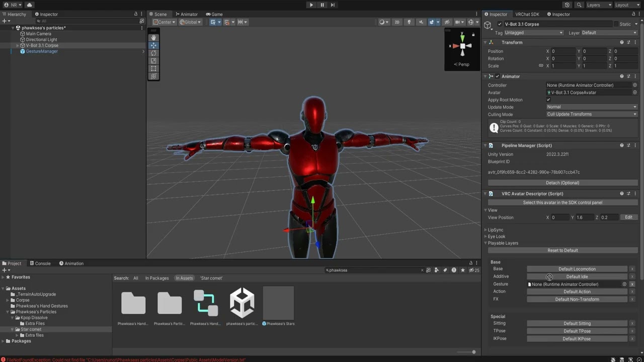Open the scene camera settings icon
Screen dimensions: 644x362
click(x=459, y=22)
